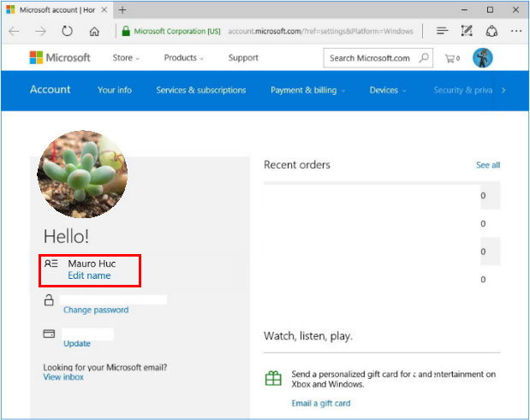The width and height of the screenshot is (530, 420).
Task: Click the browser Back arrow
Action: pyautogui.click(x=15, y=32)
